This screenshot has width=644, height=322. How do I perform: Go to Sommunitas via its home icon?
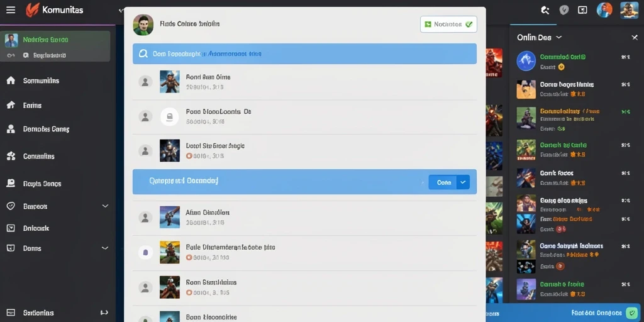pyautogui.click(x=11, y=80)
